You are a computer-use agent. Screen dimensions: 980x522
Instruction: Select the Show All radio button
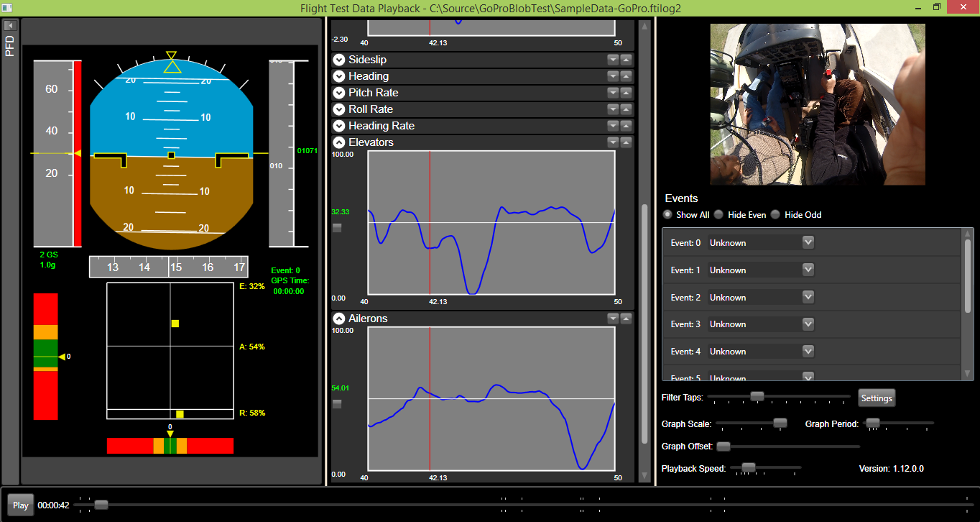tap(668, 214)
